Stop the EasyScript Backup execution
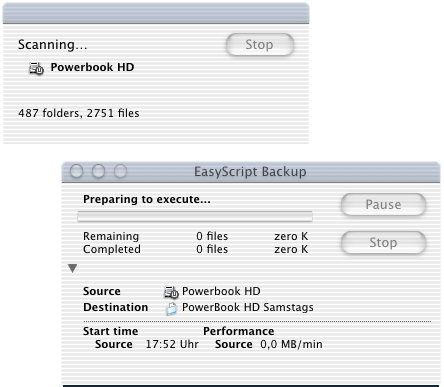444x387 pixels. tap(383, 242)
